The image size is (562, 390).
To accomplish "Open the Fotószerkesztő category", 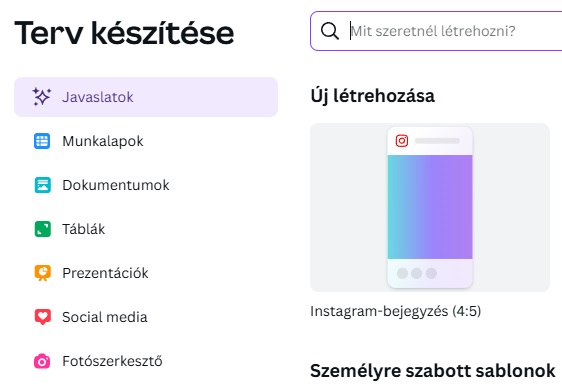I will [x=146, y=361].
